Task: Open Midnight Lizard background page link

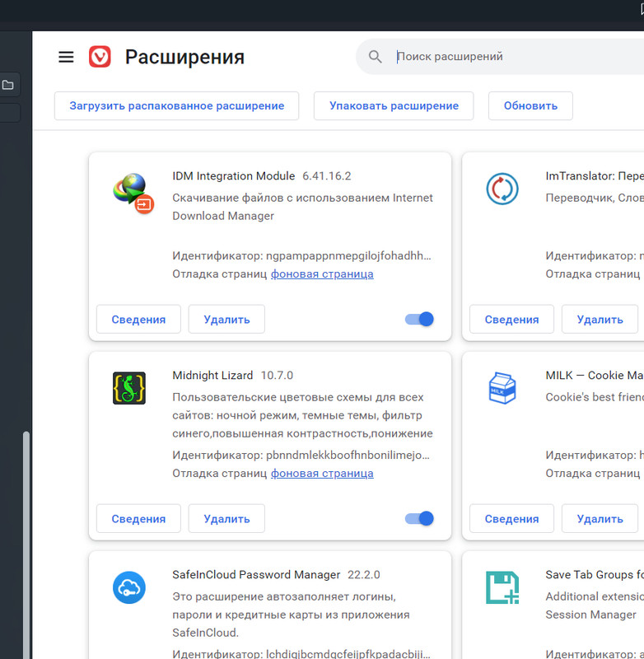Action: (322, 473)
